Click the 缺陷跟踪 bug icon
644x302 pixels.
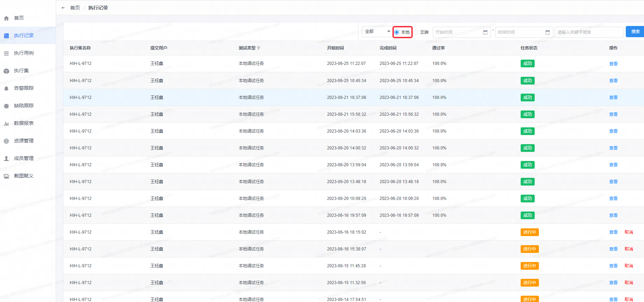pos(6,106)
